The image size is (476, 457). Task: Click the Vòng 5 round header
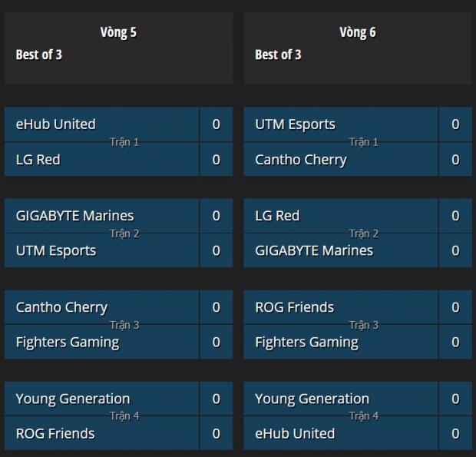[x=118, y=32]
